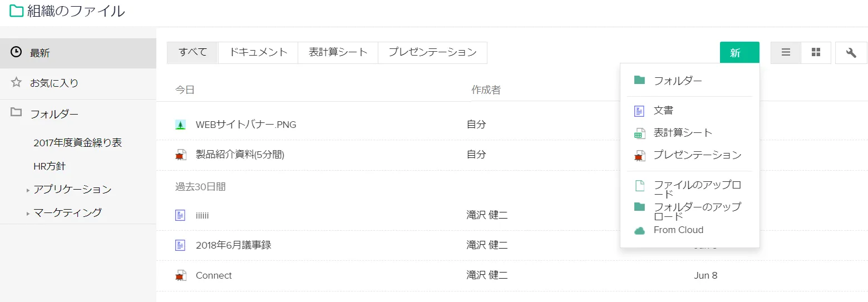Expand the アプリケーション folder tree arrow
The image size is (868, 302).
(x=28, y=190)
